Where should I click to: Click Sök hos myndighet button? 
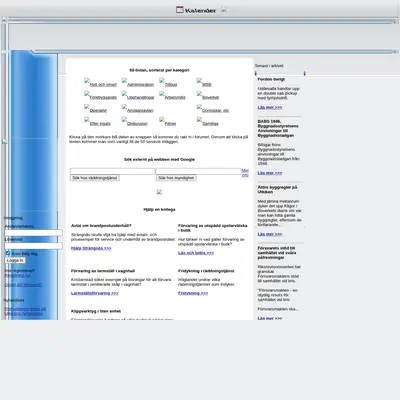click(x=176, y=178)
